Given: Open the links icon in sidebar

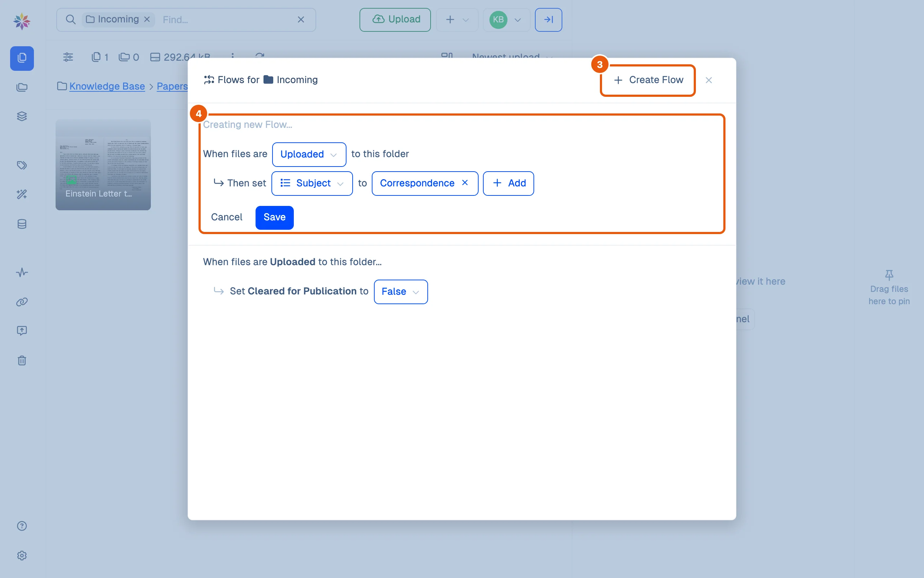Looking at the screenshot, I should 22,302.
